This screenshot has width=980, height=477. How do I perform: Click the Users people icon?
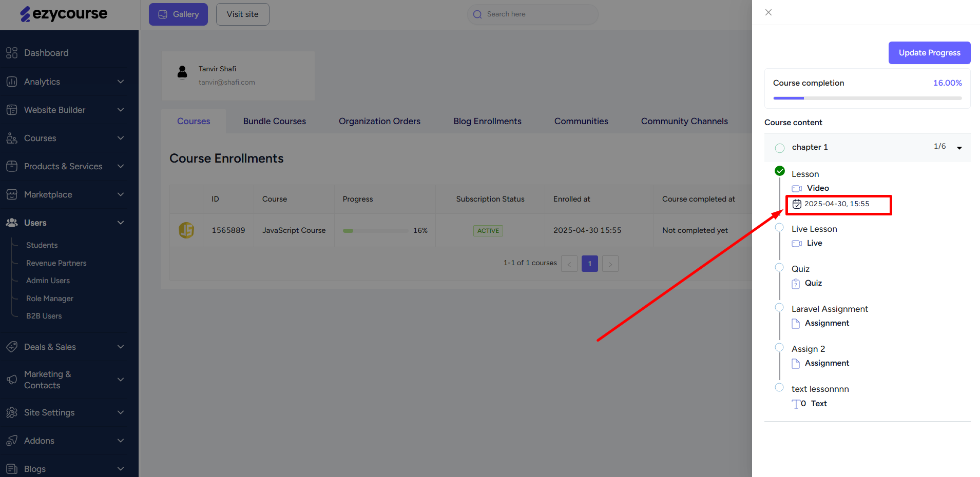pyautogui.click(x=12, y=223)
